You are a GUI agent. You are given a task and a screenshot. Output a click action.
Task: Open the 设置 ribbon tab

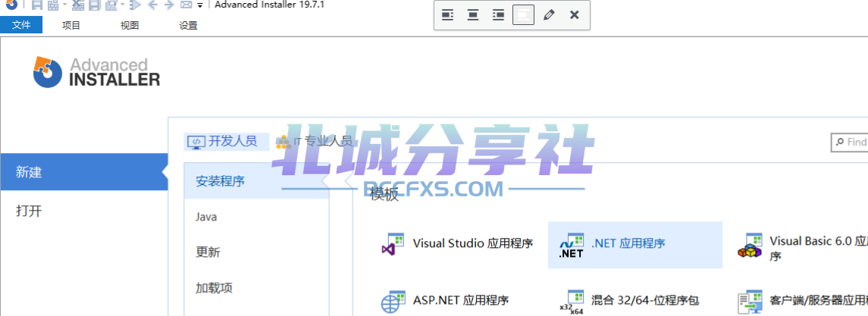(x=188, y=25)
